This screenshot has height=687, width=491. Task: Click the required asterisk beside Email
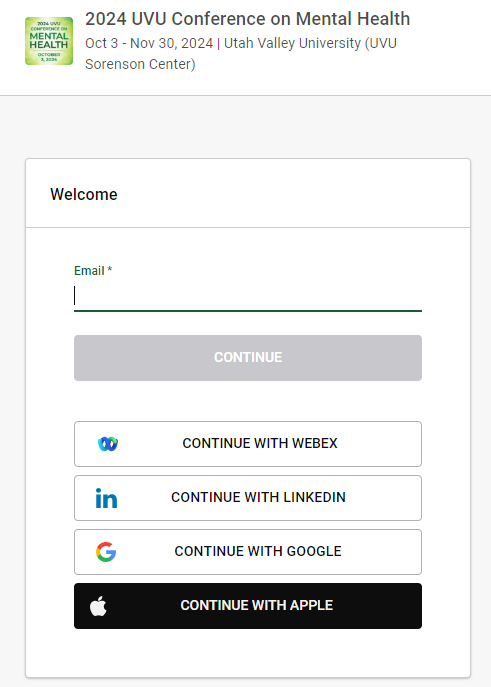110,269
